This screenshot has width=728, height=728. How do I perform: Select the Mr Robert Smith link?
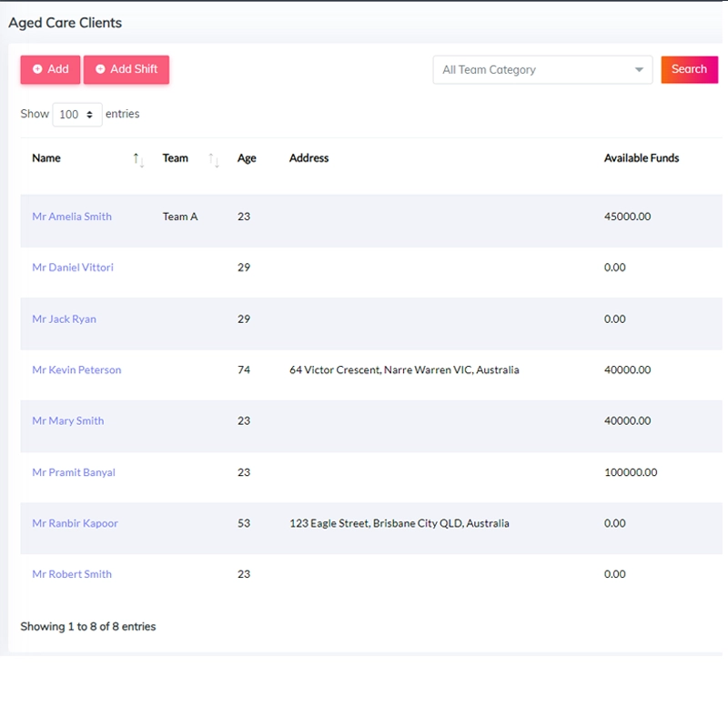pyautogui.click(x=72, y=574)
